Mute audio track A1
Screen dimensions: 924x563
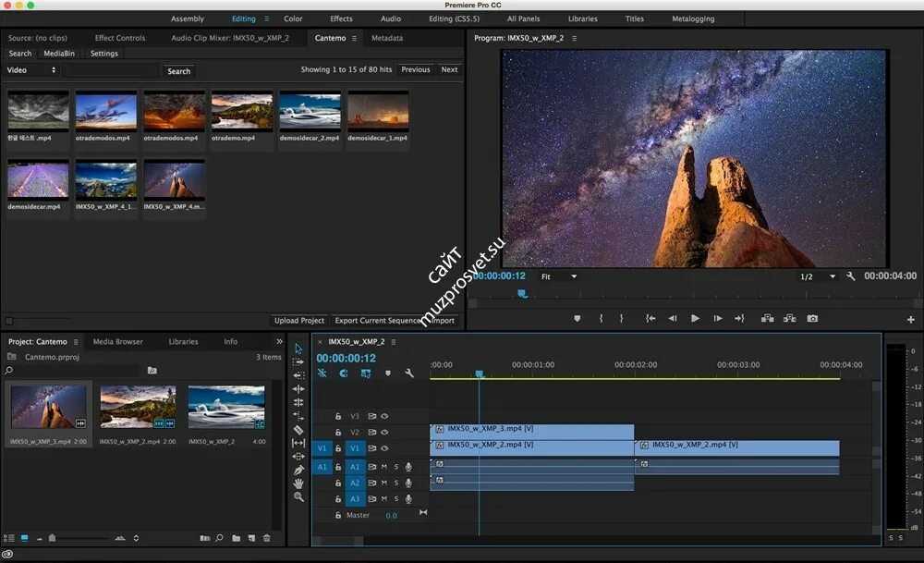[x=384, y=466]
